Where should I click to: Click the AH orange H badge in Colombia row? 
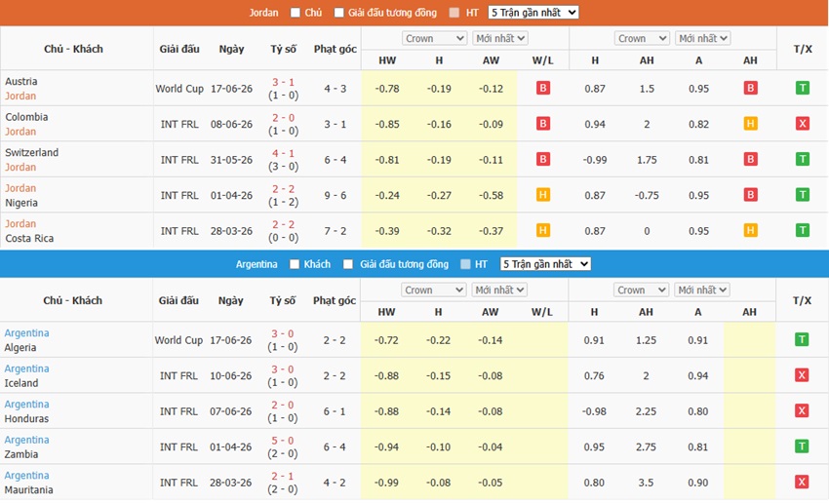tap(750, 124)
